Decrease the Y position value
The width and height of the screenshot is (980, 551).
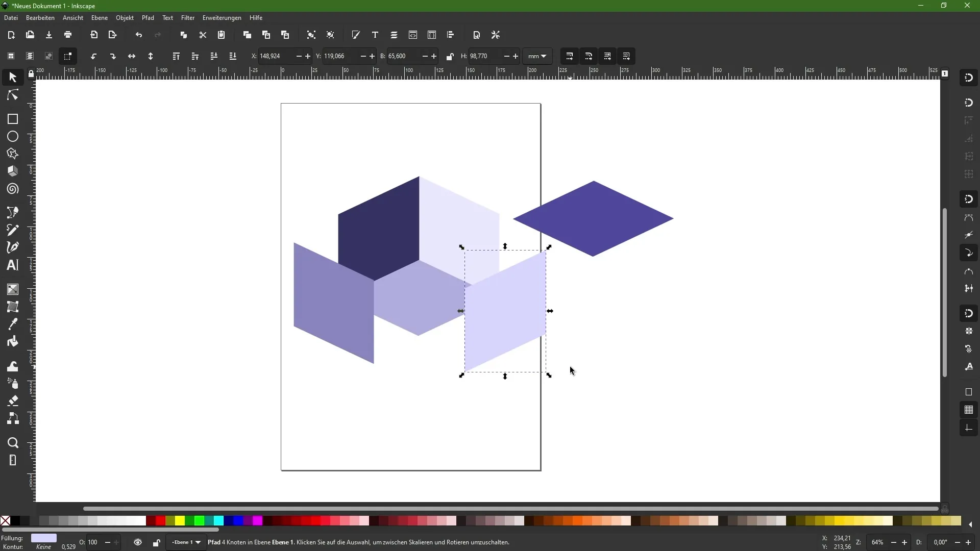point(363,56)
